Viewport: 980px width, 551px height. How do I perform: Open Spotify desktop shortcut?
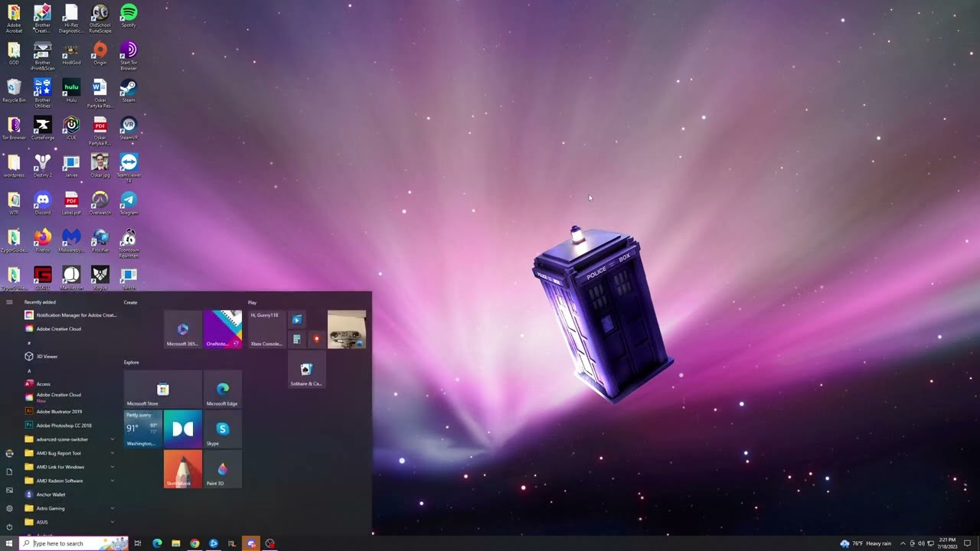(129, 16)
